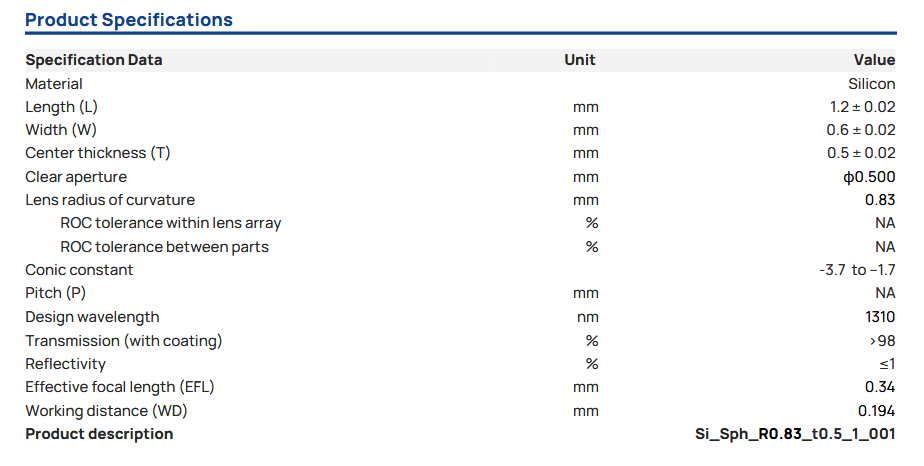The image size is (924, 466).
Task: Select the Length (L) row label
Action: tap(61, 107)
